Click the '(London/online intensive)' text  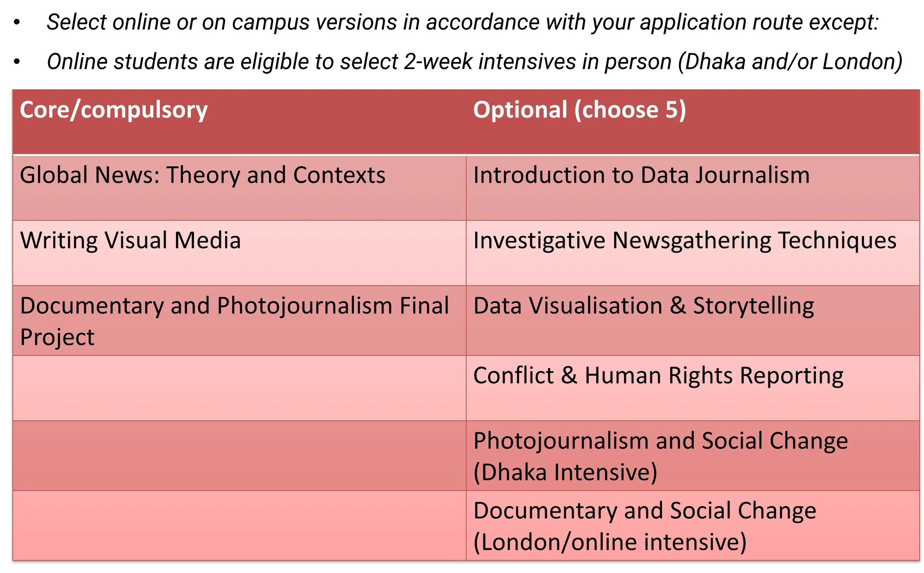pos(610,542)
